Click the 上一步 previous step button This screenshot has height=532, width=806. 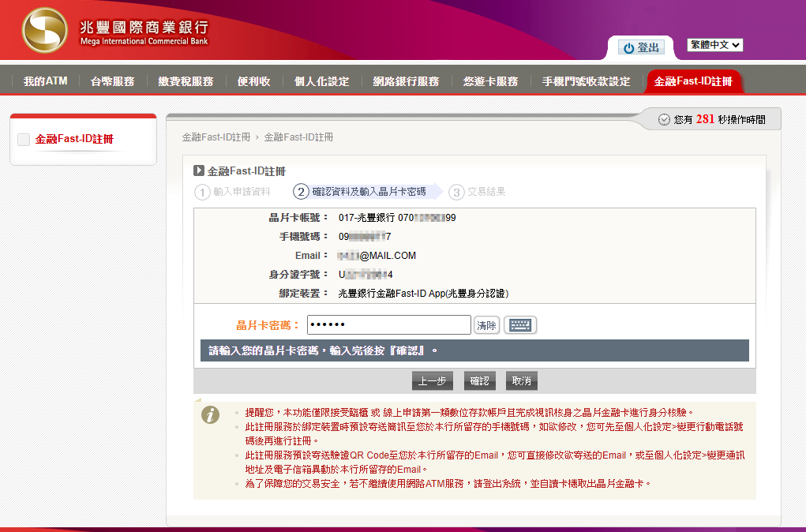pos(433,381)
